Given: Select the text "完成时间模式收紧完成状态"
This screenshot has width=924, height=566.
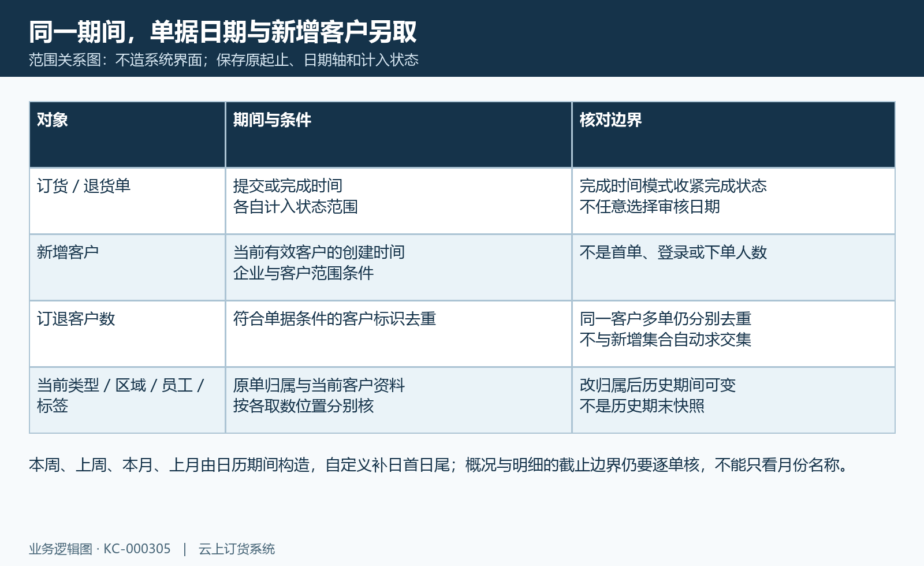Looking at the screenshot, I should coord(673,186).
